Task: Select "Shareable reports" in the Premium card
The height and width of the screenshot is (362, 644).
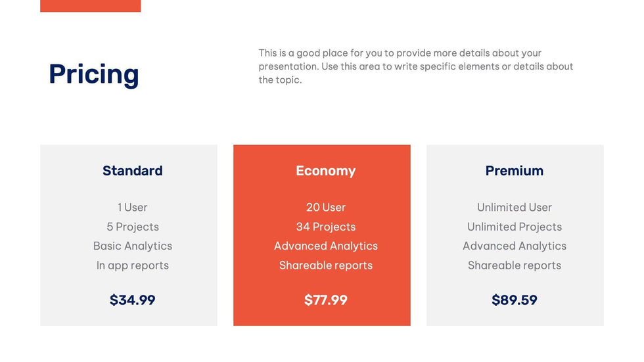Action: coord(514,265)
